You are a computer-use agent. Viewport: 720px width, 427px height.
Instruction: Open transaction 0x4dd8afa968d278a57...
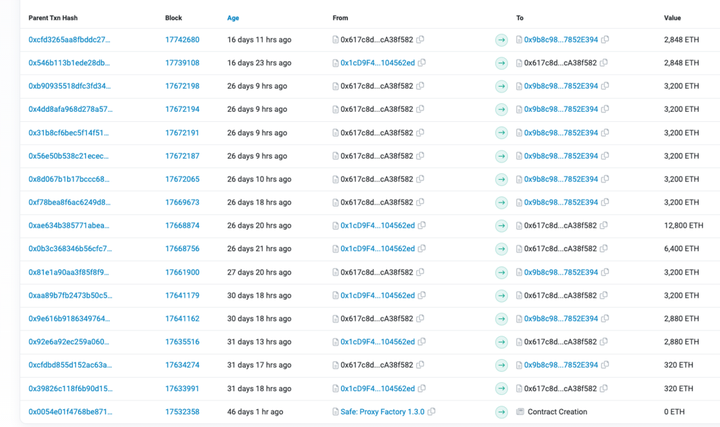click(x=70, y=109)
